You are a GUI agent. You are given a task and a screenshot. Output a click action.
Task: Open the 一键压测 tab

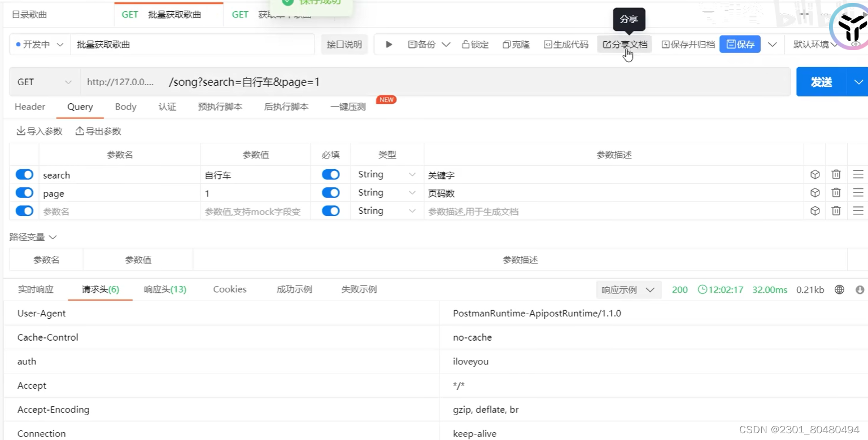[x=348, y=107]
